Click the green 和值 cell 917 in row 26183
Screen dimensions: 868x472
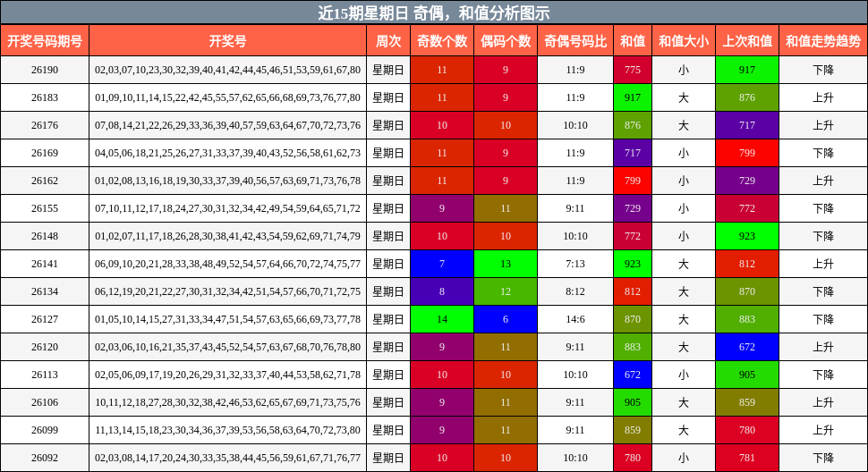tap(633, 97)
